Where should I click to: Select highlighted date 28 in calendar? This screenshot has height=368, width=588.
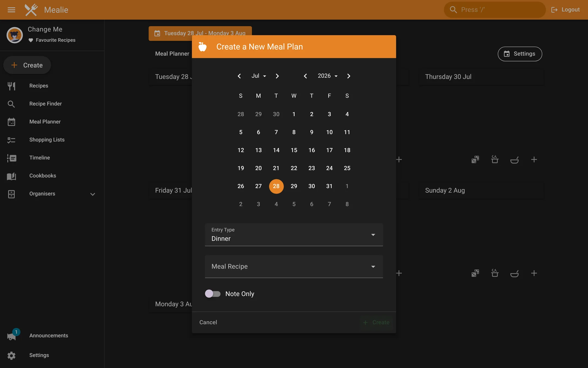(276, 186)
